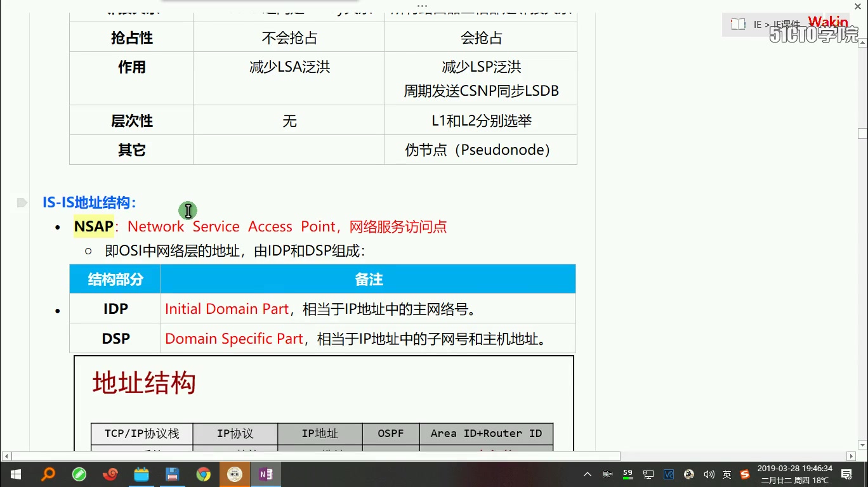The height and width of the screenshot is (487, 868).
Task: Click the horizontal scrollbar right arrow
Action: [x=852, y=456]
